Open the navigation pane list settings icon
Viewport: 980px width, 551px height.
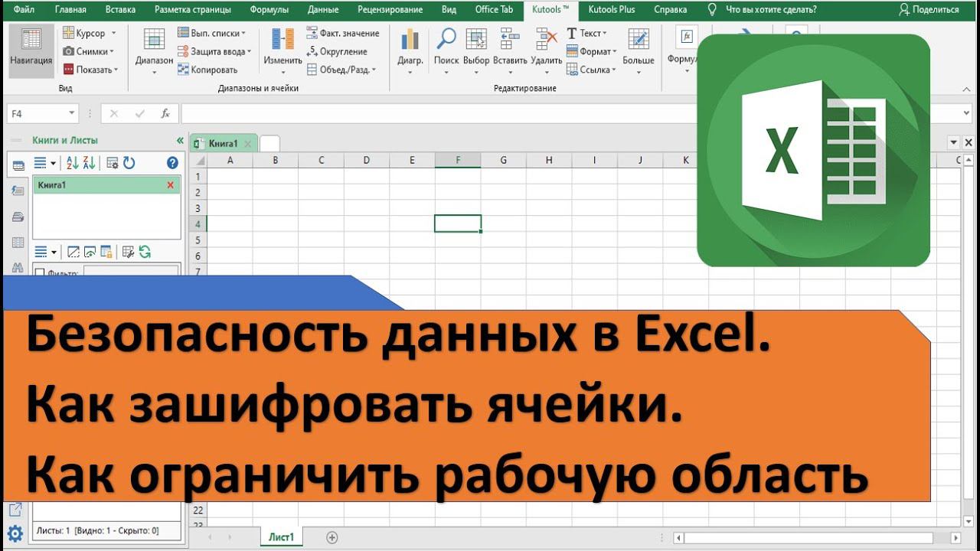coord(113,163)
